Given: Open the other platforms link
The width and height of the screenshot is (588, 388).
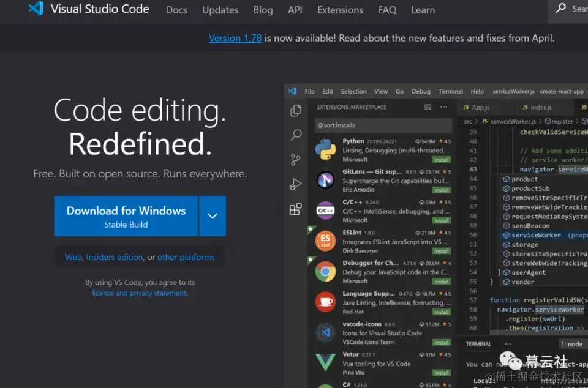Looking at the screenshot, I should [x=186, y=257].
